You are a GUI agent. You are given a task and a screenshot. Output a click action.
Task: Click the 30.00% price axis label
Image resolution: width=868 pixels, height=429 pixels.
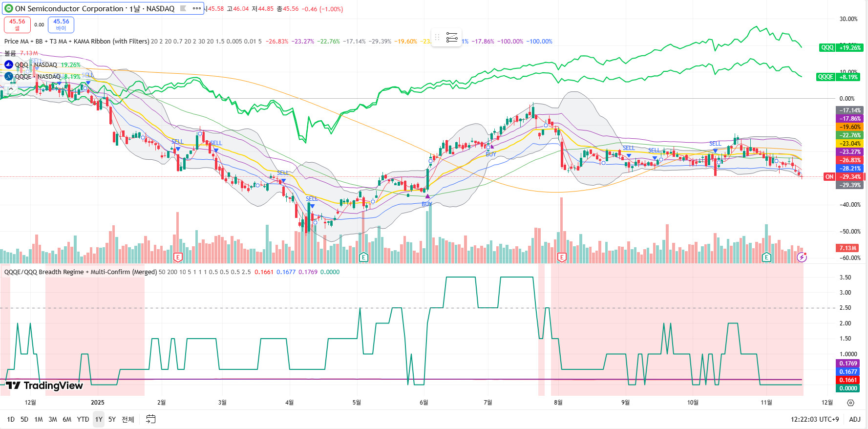point(848,19)
